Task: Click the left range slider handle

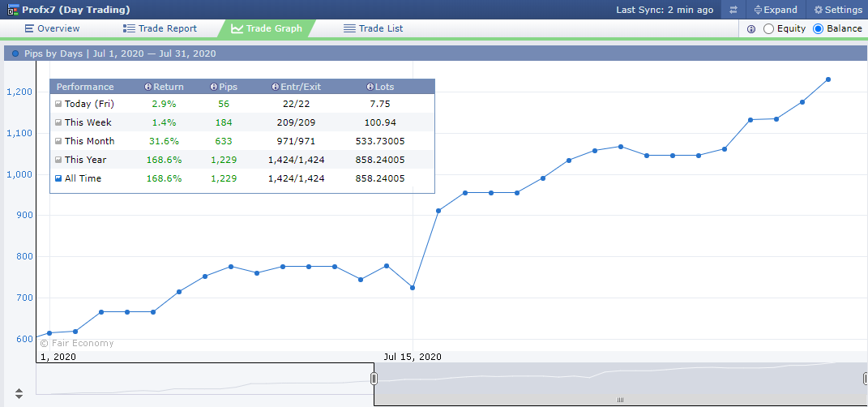Action: (374, 379)
